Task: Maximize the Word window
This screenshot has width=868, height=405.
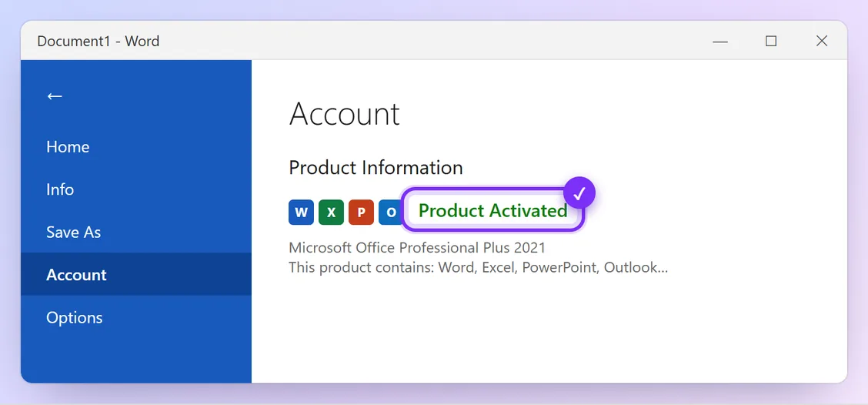Action: 771,41
